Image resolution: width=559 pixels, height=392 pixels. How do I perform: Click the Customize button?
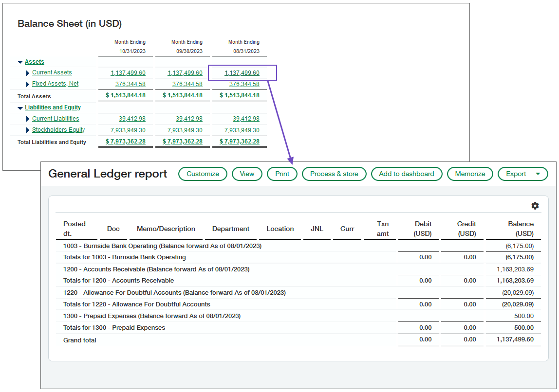(x=203, y=174)
